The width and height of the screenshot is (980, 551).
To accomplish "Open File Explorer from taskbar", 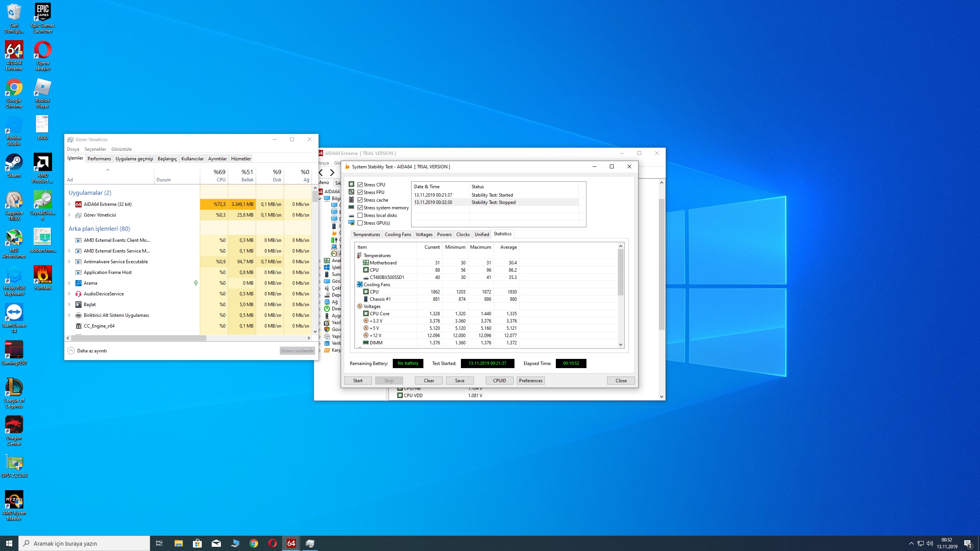I will [x=179, y=543].
